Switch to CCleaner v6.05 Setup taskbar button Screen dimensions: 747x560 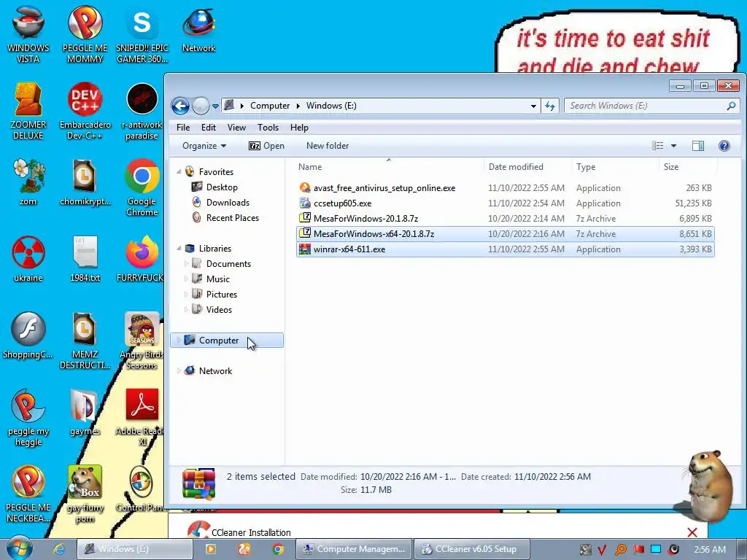472,549
